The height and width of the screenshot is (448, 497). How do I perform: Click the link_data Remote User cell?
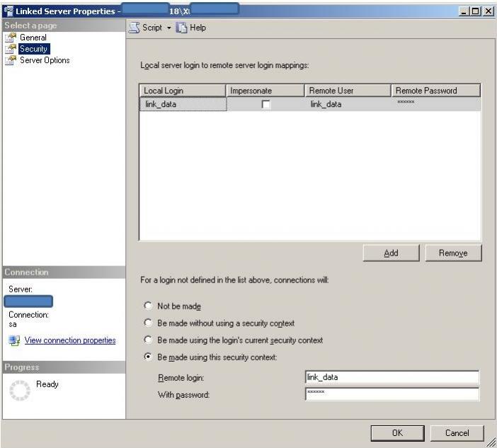(x=348, y=104)
